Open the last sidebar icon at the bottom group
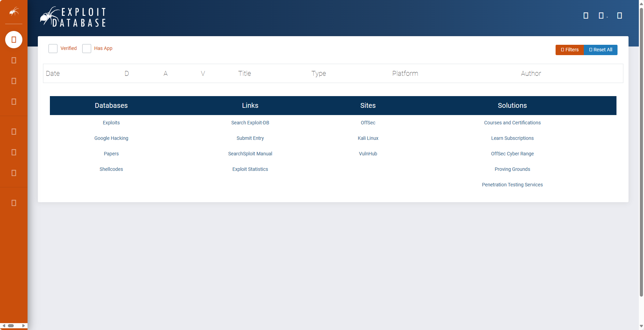This screenshot has height=330, width=644. [x=14, y=203]
